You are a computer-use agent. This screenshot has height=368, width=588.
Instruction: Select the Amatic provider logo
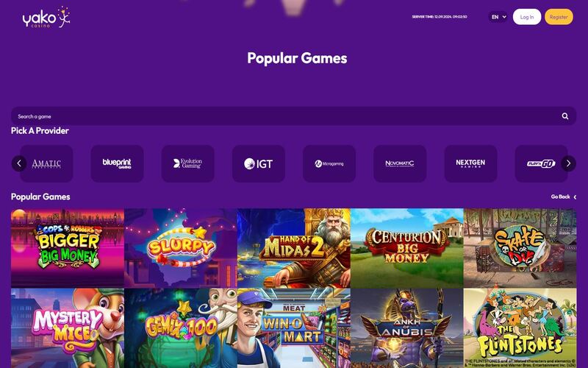[46, 163]
